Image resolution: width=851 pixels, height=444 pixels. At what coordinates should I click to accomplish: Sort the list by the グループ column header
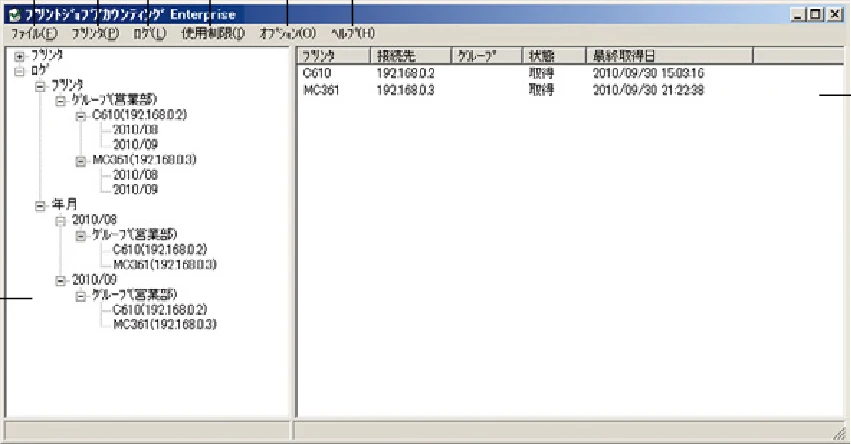coord(487,55)
